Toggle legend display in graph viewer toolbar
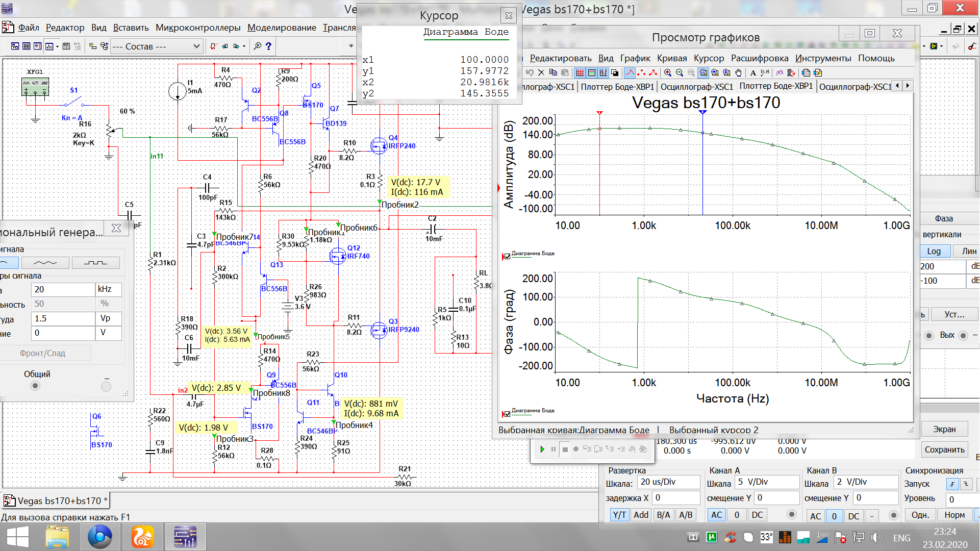 [592, 73]
